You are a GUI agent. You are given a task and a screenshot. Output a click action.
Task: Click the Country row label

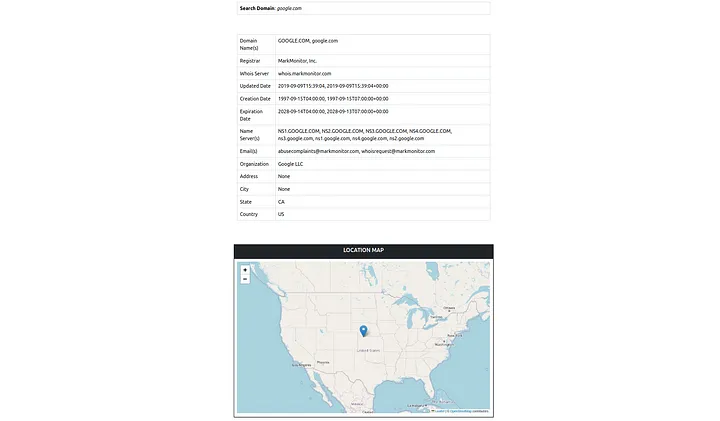coord(248,214)
